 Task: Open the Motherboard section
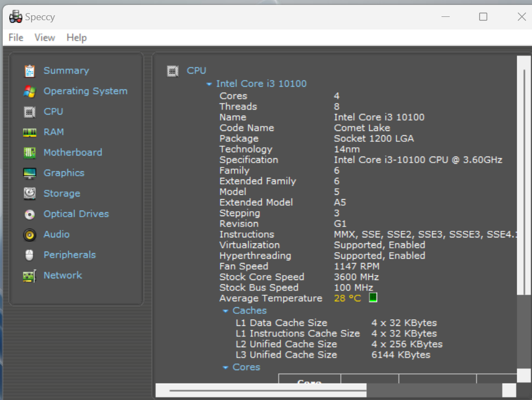point(73,152)
